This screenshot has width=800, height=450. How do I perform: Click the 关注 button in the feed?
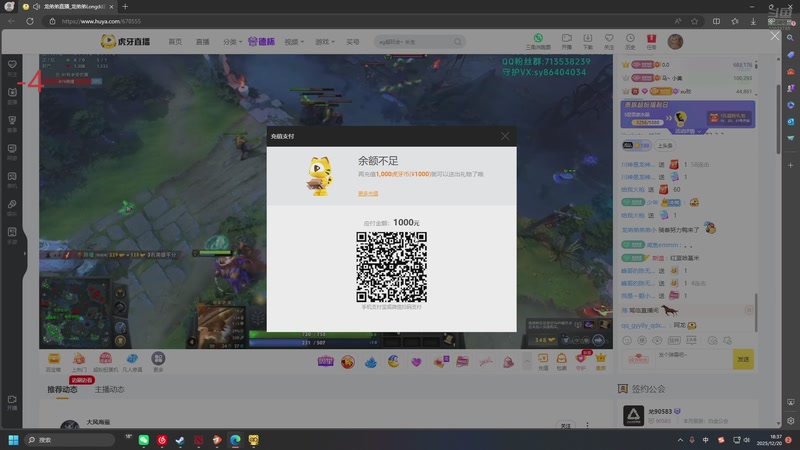click(565, 426)
